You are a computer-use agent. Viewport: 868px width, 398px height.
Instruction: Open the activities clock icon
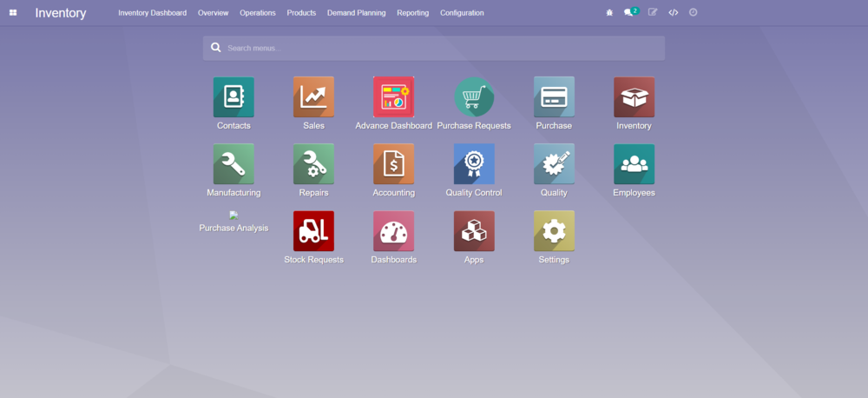point(693,12)
